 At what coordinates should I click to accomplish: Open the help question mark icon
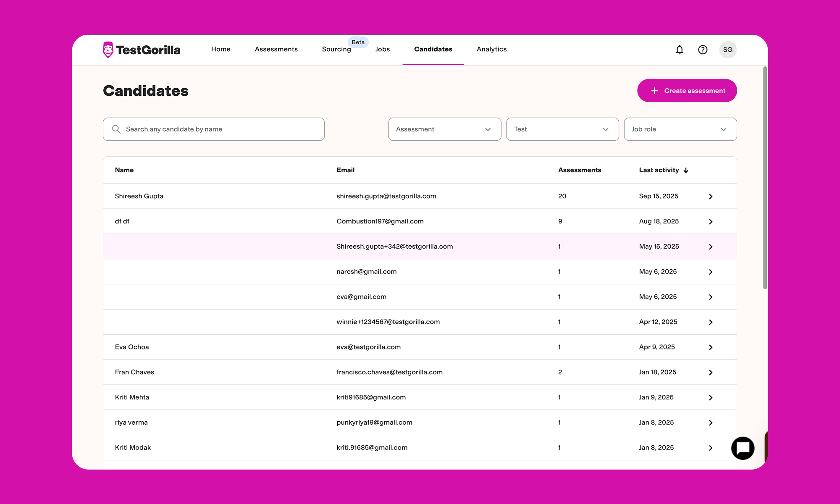703,50
